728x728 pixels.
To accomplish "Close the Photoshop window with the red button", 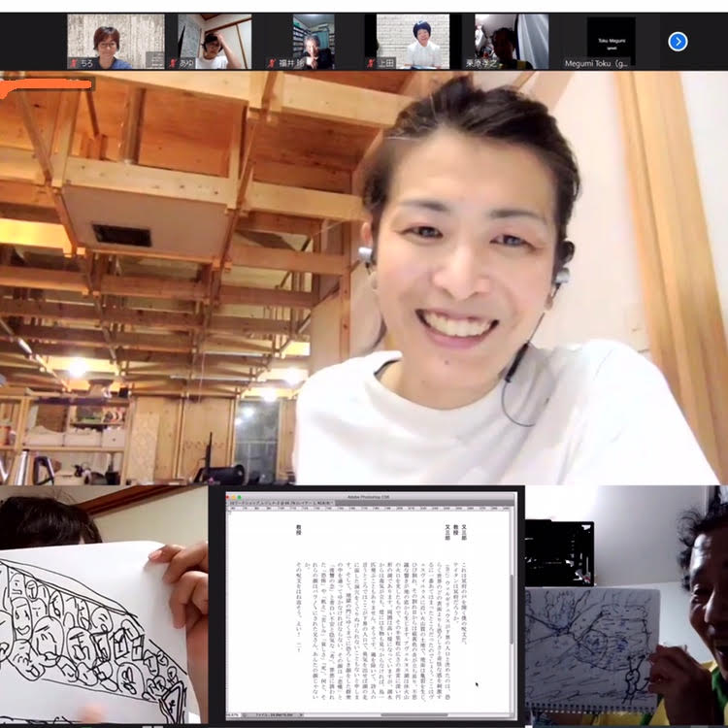I will 229,497.
